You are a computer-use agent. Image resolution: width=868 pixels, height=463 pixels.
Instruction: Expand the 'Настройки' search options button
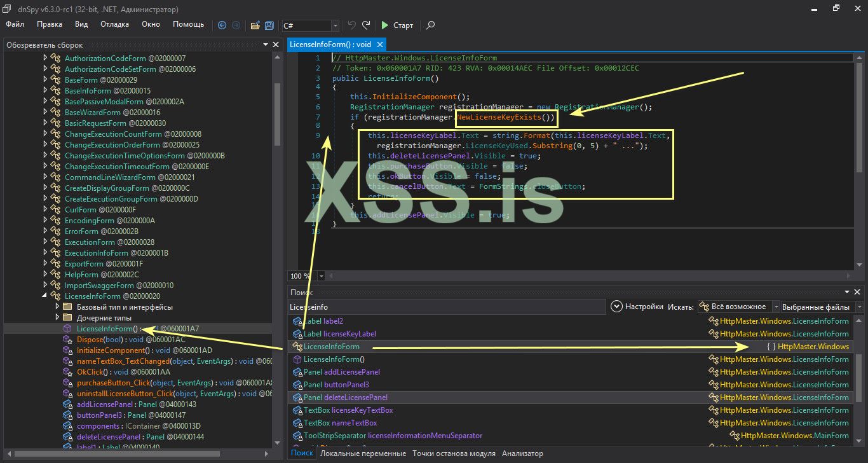(616, 307)
